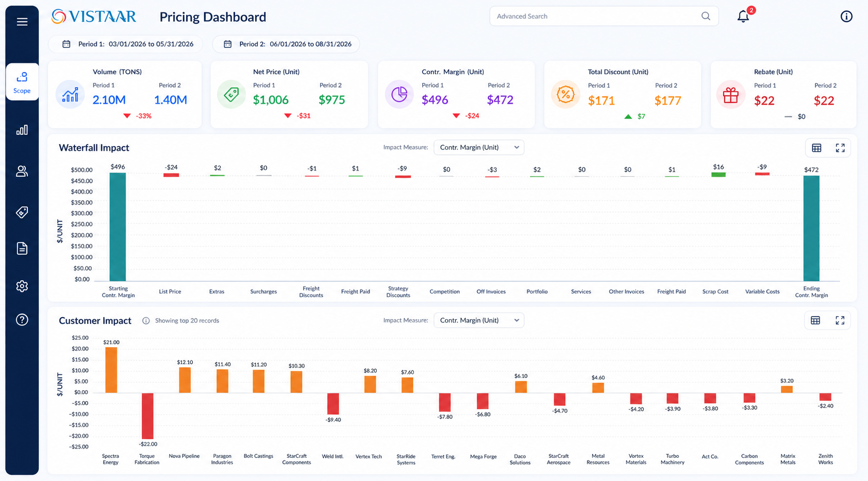The image size is (868, 481).
Task: Click the Paragon Industries axis label
Action: (x=222, y=459)
